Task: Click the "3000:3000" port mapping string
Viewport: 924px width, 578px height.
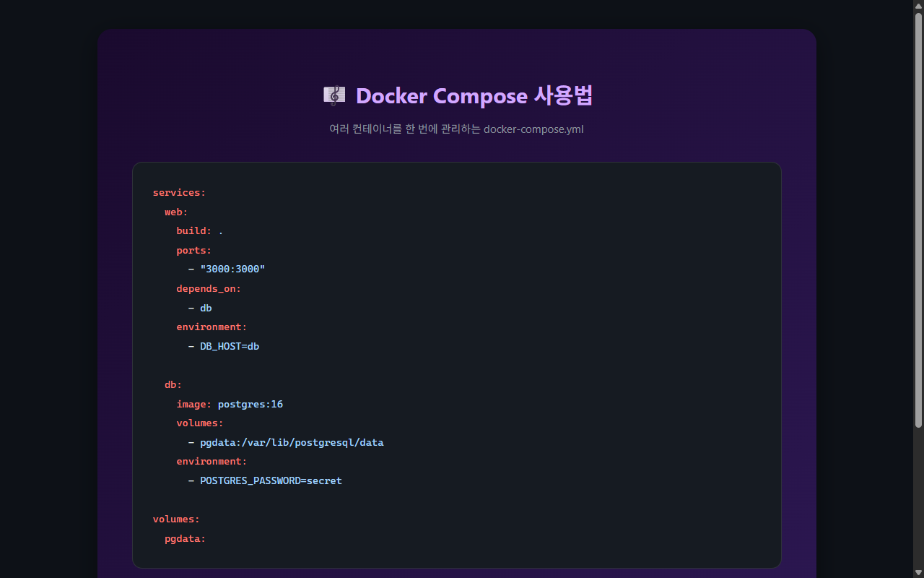Action: pyautogui.click(x=232, y=269)
